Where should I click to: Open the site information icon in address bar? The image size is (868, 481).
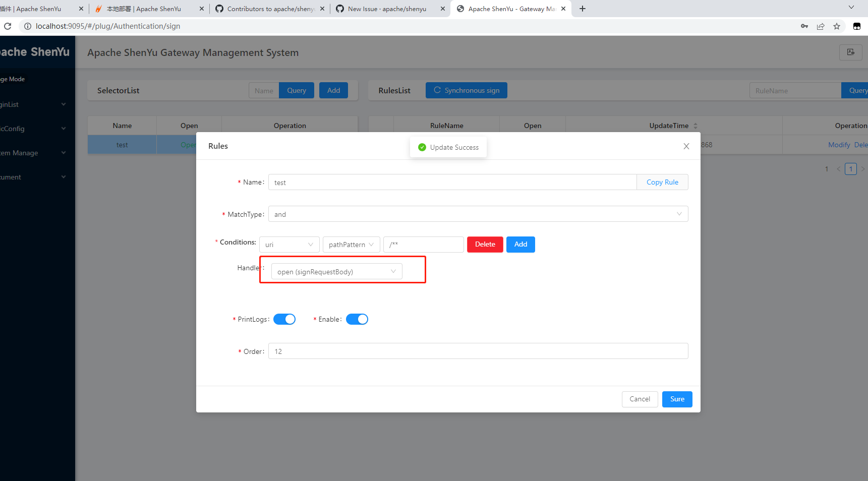[x=28, y=26]
